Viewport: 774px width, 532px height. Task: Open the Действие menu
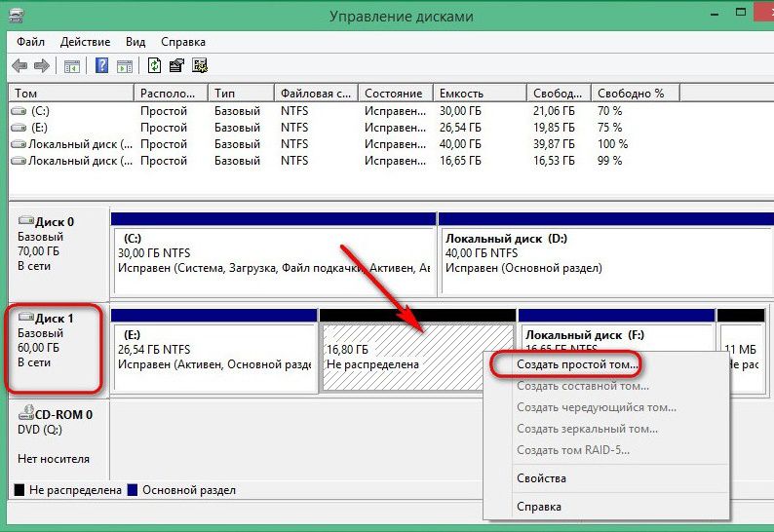coord(86,42)
